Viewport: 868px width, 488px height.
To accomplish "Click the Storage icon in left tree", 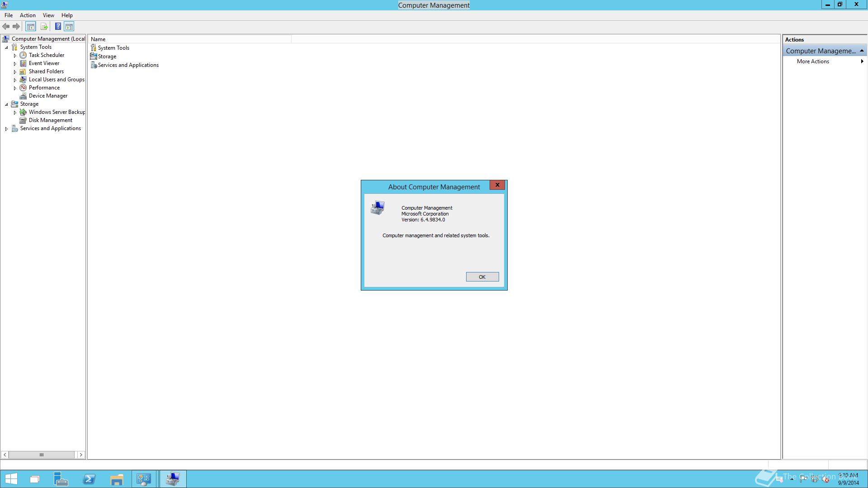I will click(14, 104).
